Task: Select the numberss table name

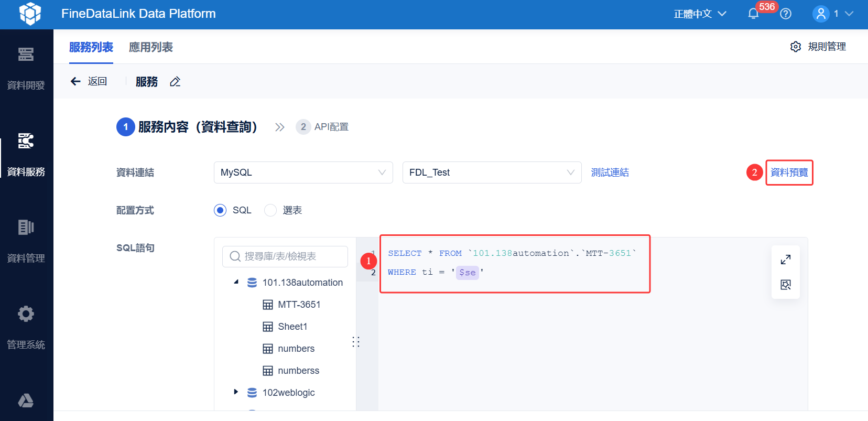Action: (x=299, y=371)
